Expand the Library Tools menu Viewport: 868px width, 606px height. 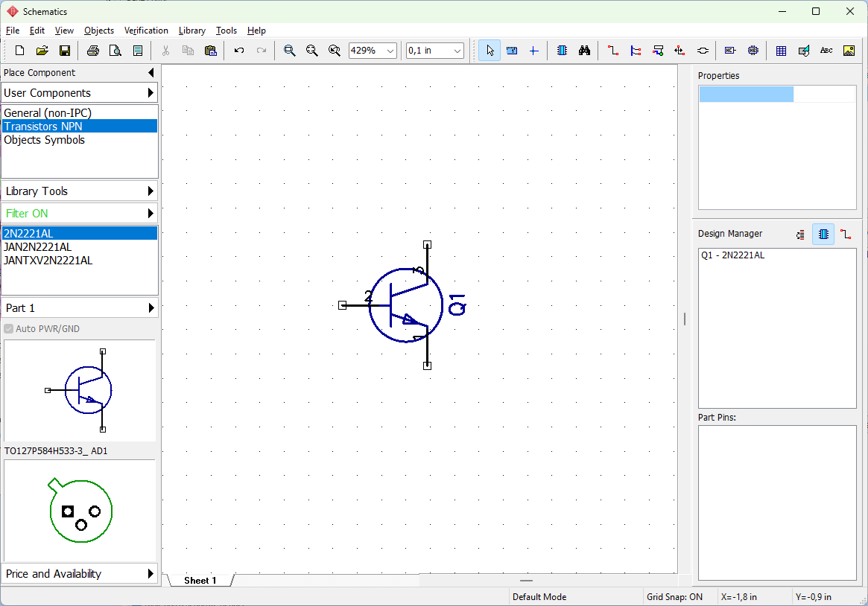point(80,191)
